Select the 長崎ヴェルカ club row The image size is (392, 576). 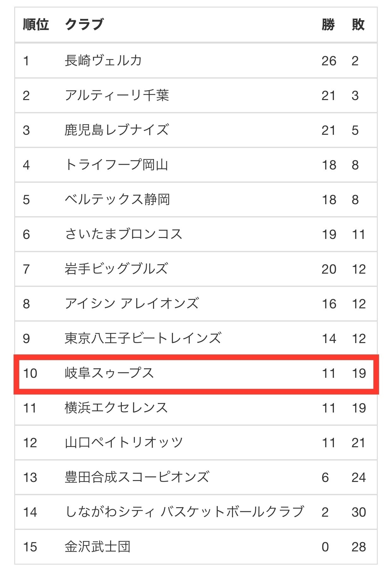point(196,61)
